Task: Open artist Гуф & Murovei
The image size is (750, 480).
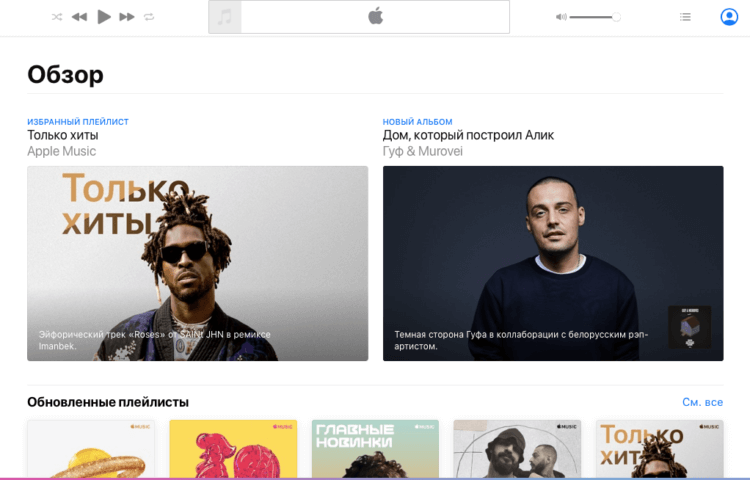Action: pyautogui.click(x=423, y=151)
